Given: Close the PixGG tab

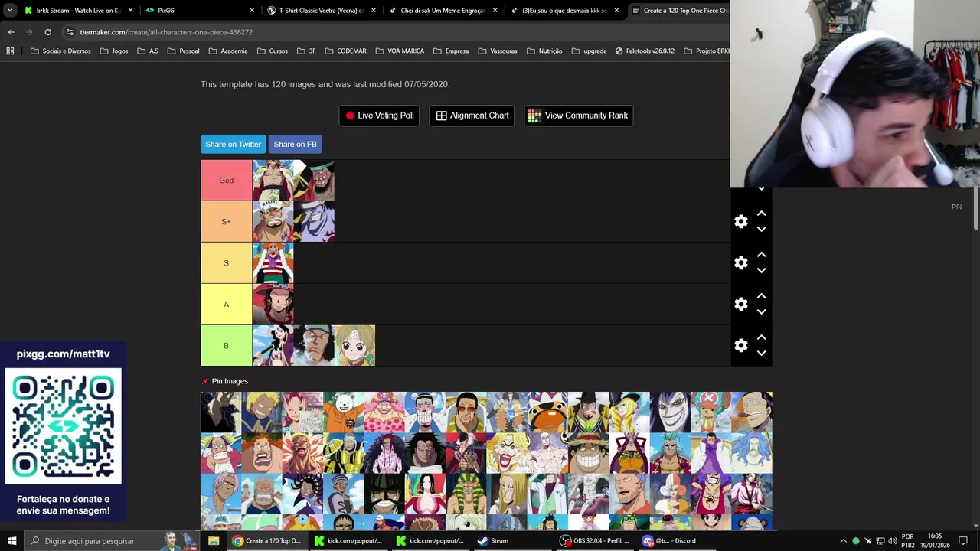Looking at the screenshot, I should coord(252,11).
